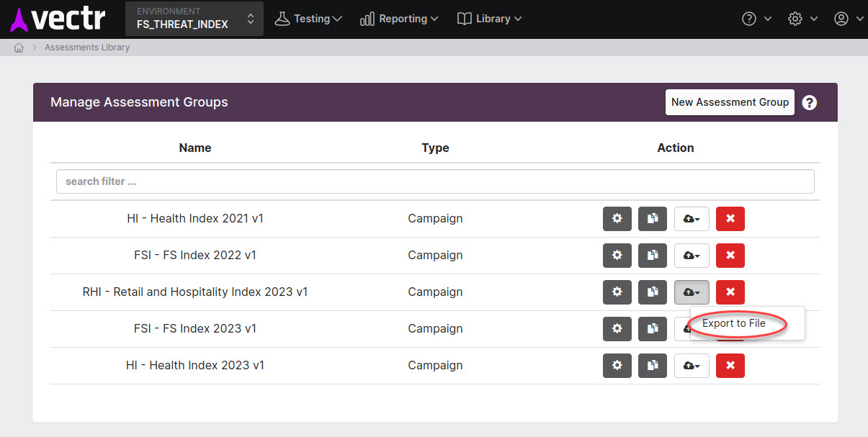The image size is (868, 437).
Task: Toggle export dropdown for RHI - Retail and Hospitality Index
Action: (x=692, y=292)
